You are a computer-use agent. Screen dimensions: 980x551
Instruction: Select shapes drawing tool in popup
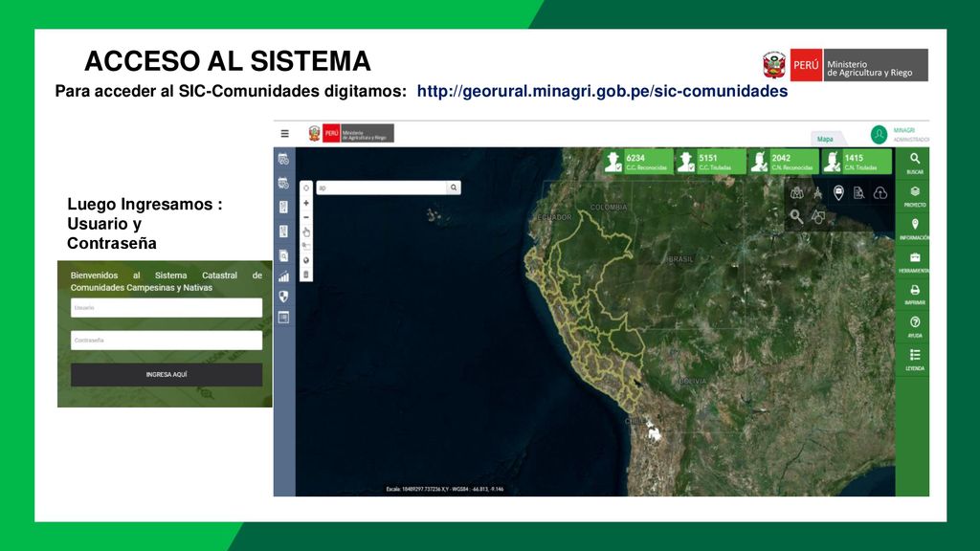coord(817,217)
